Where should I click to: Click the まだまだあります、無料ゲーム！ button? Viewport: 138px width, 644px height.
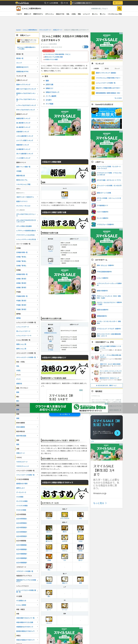[107, 386]
